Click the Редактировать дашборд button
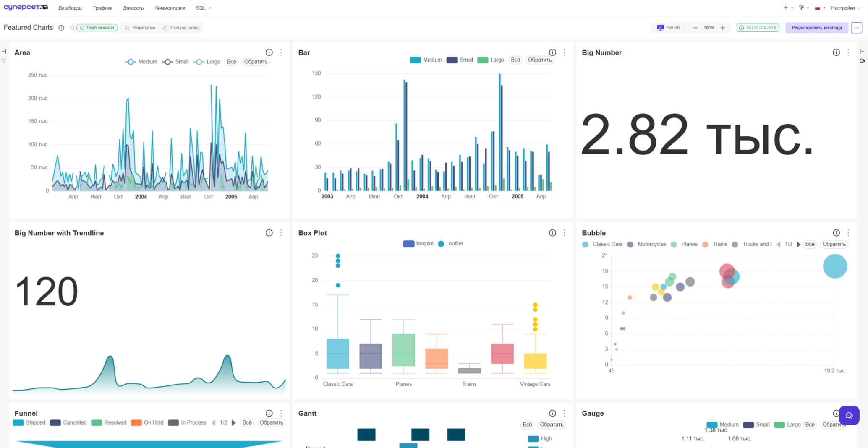The width and height of the screenshot is (868, 448). (816, 28)
